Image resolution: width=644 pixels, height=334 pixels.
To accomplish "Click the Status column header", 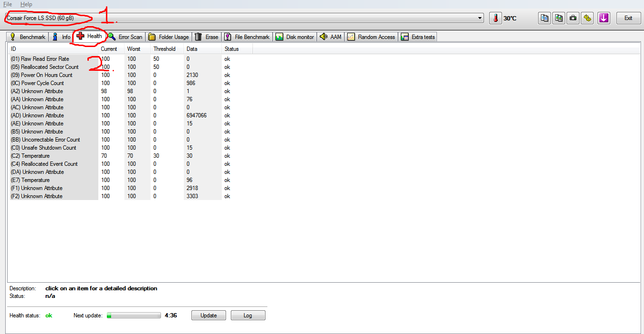I will [237, 49].
